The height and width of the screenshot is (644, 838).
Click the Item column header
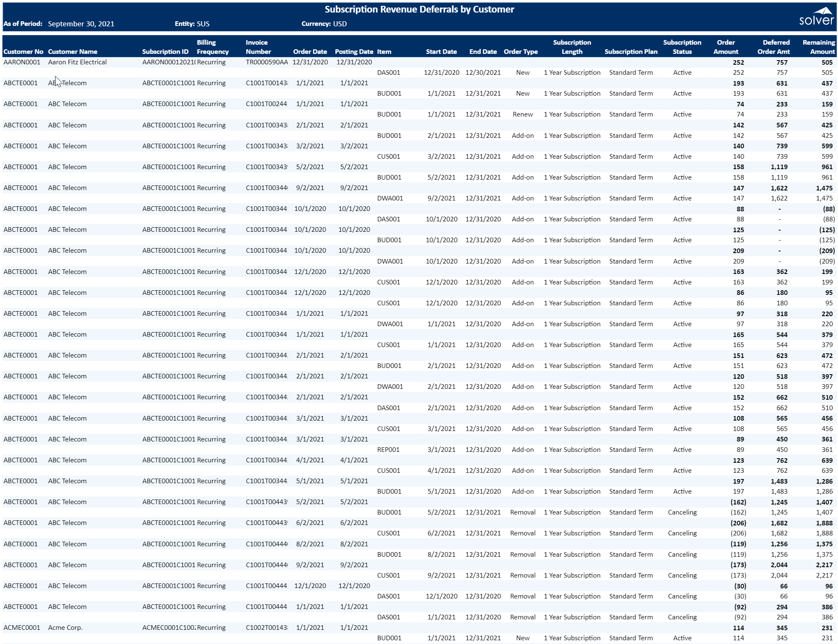click(384, 52)
